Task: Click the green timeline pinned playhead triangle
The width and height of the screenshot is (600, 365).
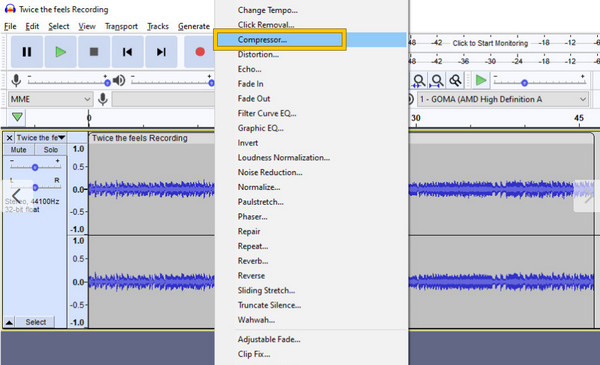Action: 17,117
